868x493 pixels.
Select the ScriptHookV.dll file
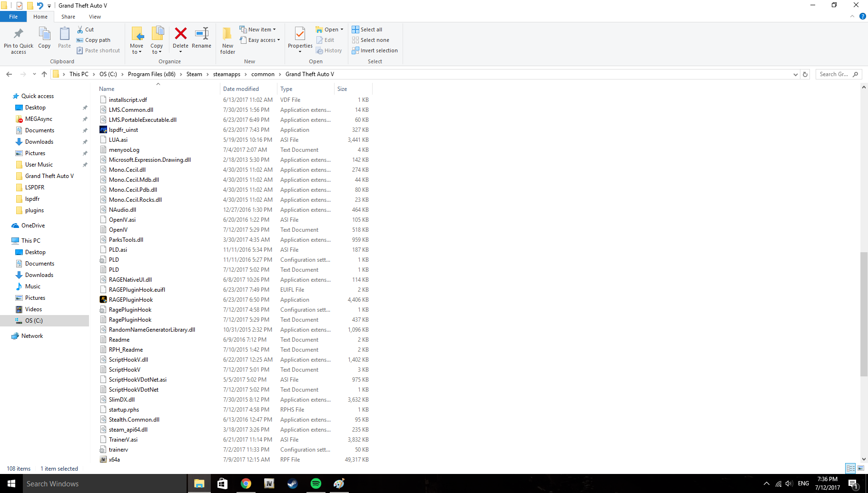(128, 360)
